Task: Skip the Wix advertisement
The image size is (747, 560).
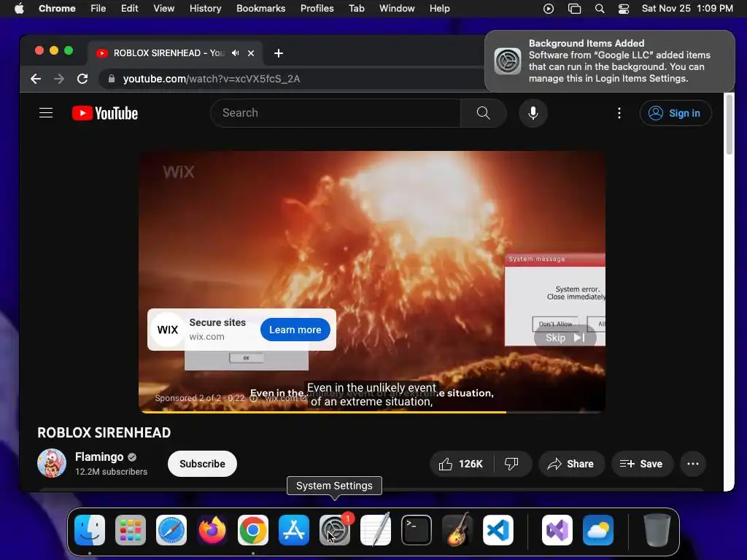Action: [x=565, y=338]
